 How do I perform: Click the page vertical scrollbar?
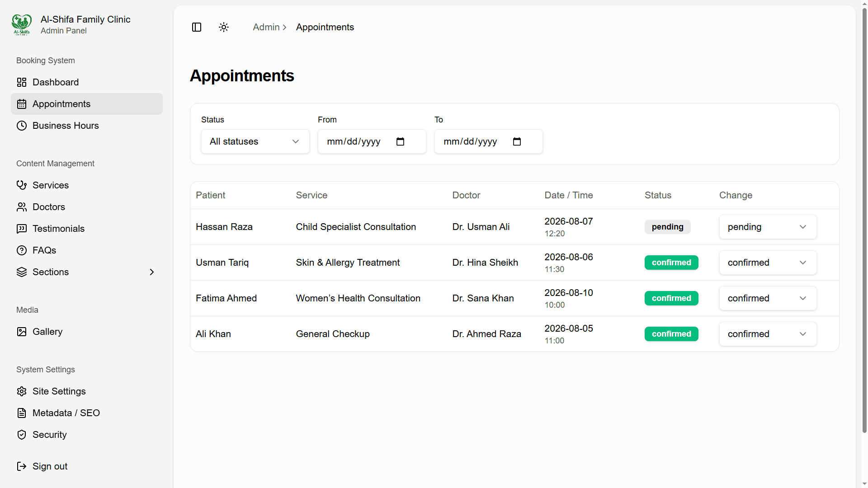point(864,221)
